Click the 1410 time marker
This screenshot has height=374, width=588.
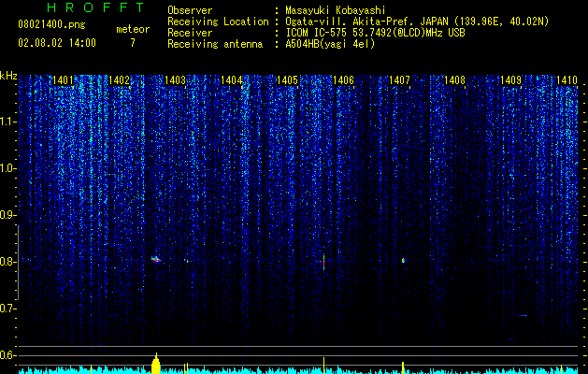coord(566,80)
